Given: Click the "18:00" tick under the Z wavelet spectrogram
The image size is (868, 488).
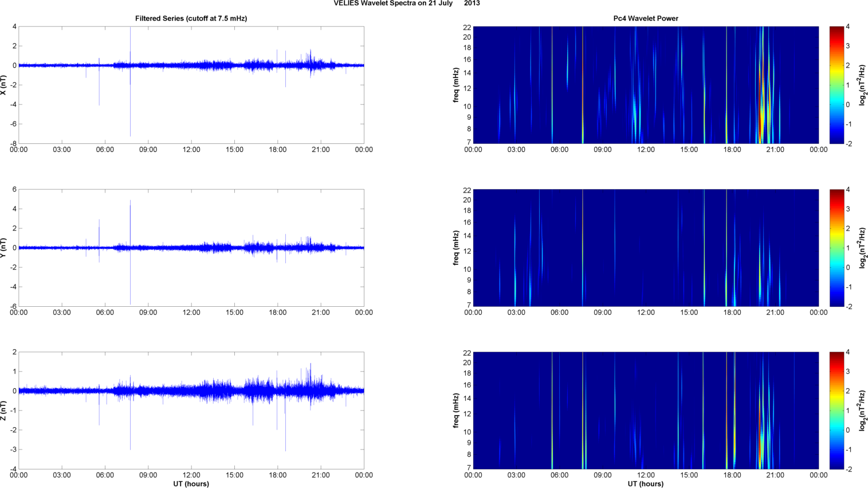Looking at the screenshot, I should pos(732,475).
